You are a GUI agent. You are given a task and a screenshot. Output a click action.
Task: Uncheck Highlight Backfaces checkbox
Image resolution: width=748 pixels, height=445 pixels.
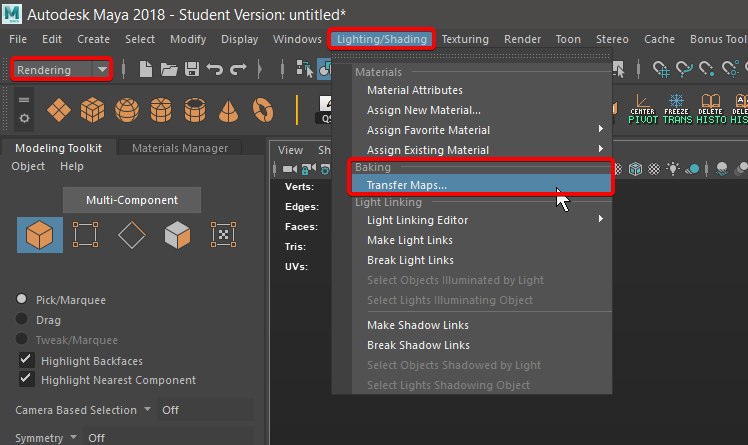click(26, 360)
